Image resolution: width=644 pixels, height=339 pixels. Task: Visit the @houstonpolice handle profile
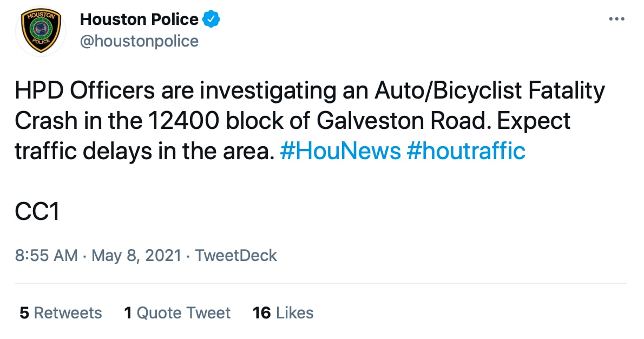(x=139, y=41)
